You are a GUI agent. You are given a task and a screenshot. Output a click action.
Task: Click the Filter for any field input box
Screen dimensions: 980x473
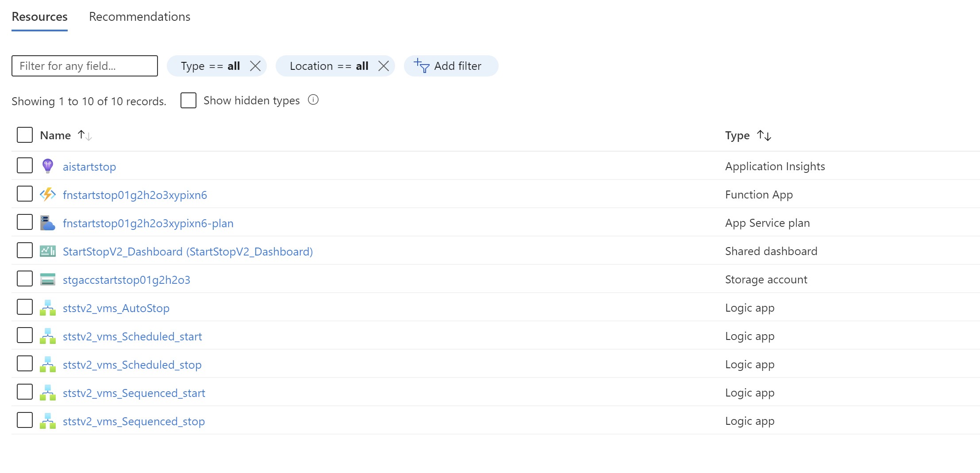pos(85,66)
